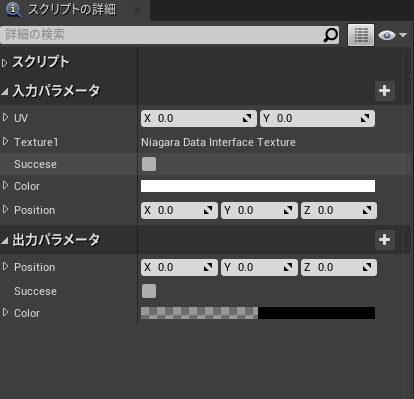Collapse the 出力パラメータ section
This screenshot has height=399, width=414.
(x=5, y=240)
